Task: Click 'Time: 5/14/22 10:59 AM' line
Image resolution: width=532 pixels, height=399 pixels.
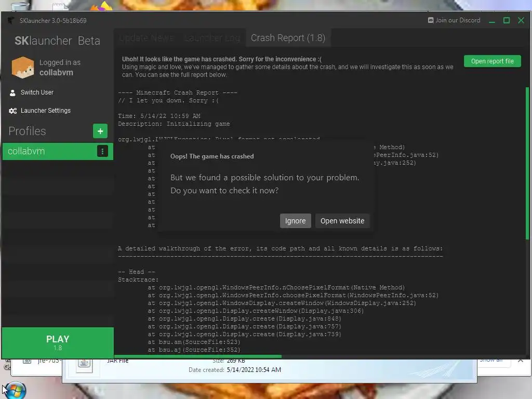Action: [x=159, y=116]
